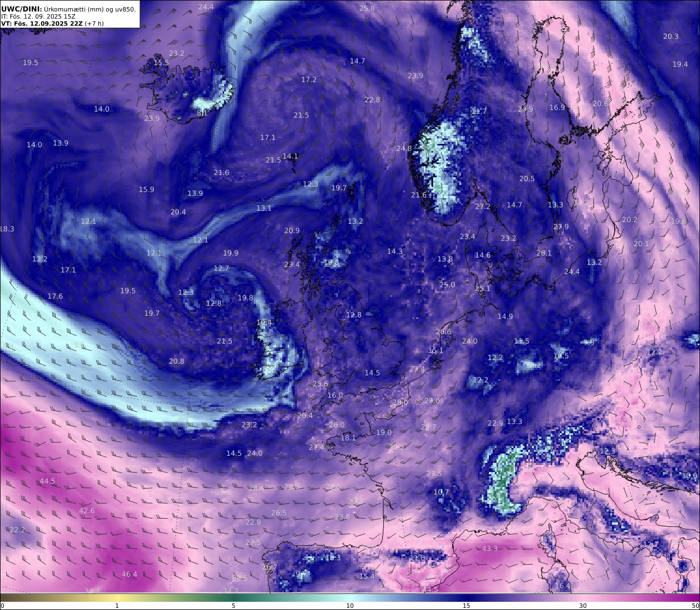Click the 20.5 value over Sweden

(527, 178)
